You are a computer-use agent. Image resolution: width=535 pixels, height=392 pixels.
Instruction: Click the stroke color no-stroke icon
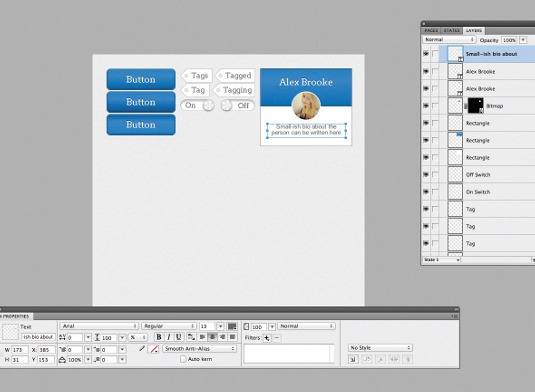(154, 349)
